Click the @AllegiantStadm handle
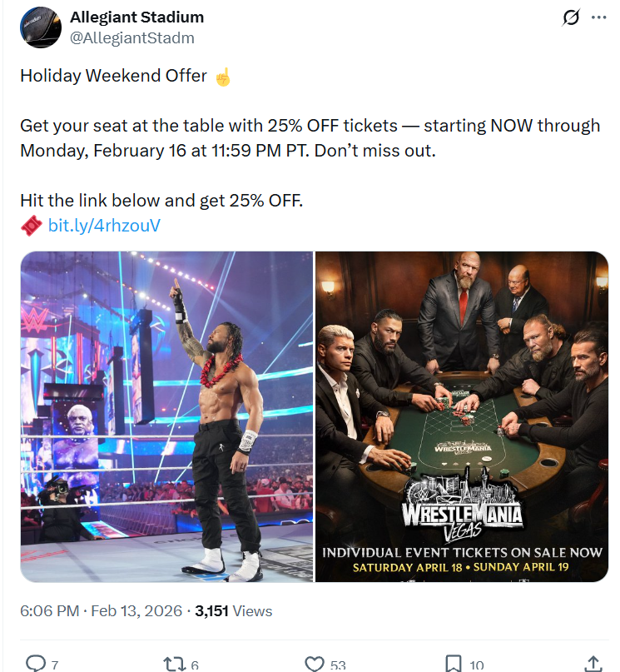The image size is (620, 672). (131, 37)
